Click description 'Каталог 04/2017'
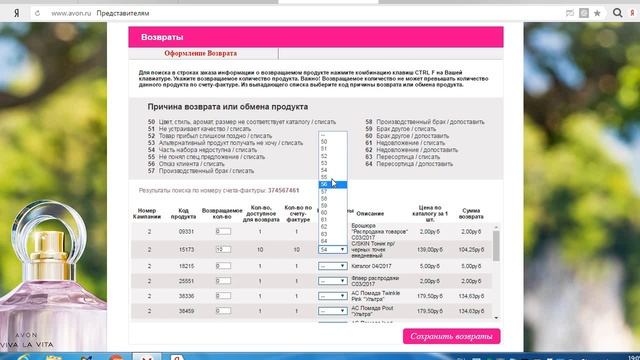 click(x=371, y=266)
